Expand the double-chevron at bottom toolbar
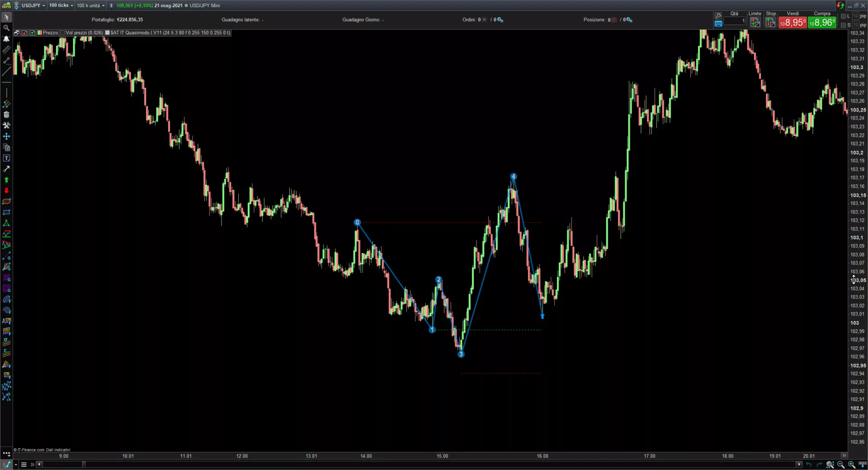Image resolution: width=868 pixels, height=470 pixels. (x=32, y=465)
